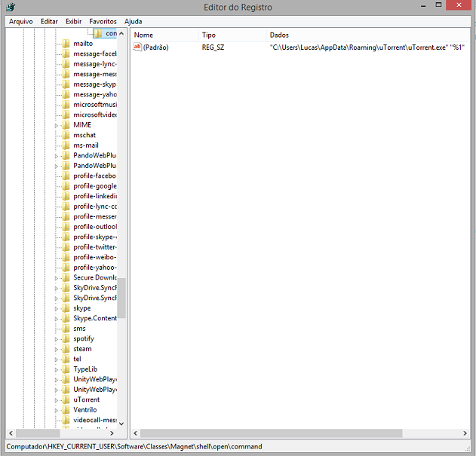476x456 pixels.
Task: Click the tree pane scroll up arrow
Action: pos(121,33)
